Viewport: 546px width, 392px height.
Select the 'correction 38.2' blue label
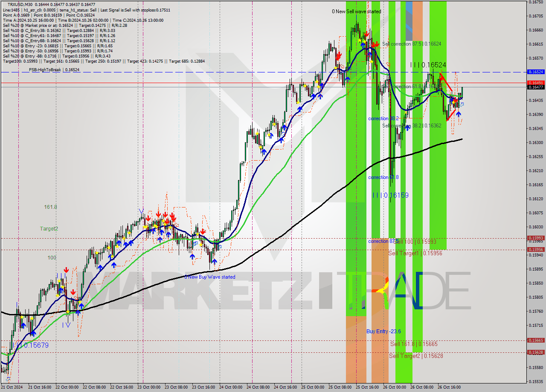tap(383, 118)
